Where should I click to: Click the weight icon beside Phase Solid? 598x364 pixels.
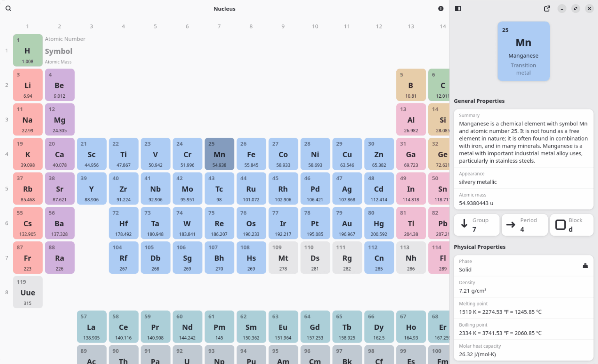click(586, 266)
